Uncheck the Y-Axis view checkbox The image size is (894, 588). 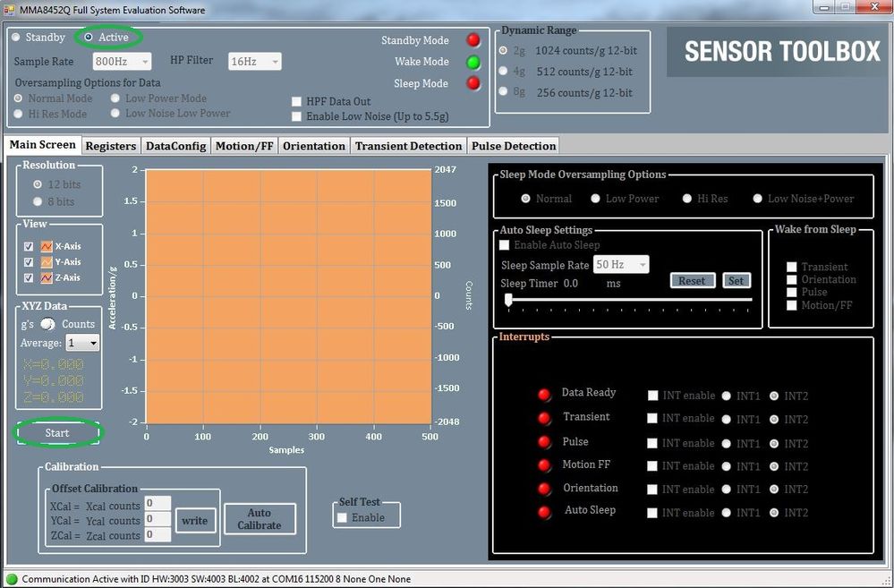[29, 262]
